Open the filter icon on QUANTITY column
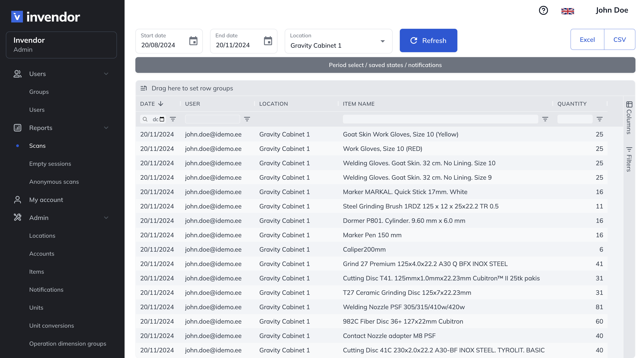Image resolution: width=644 pixels, height=358 pixels. point(600,119)
